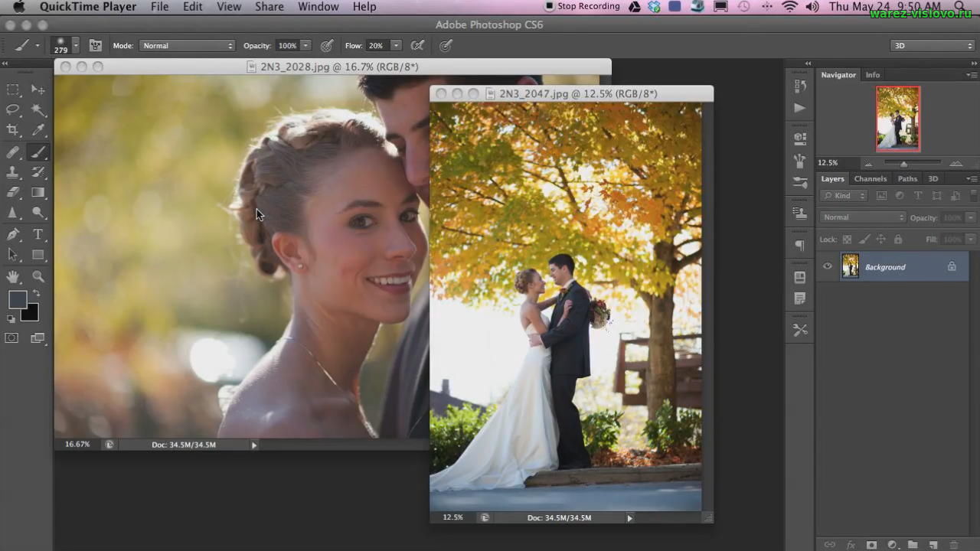This screenshot has height=551, width=980.
Task: Add a layer mask from Layers panel
Action: (x=871, y=545)
